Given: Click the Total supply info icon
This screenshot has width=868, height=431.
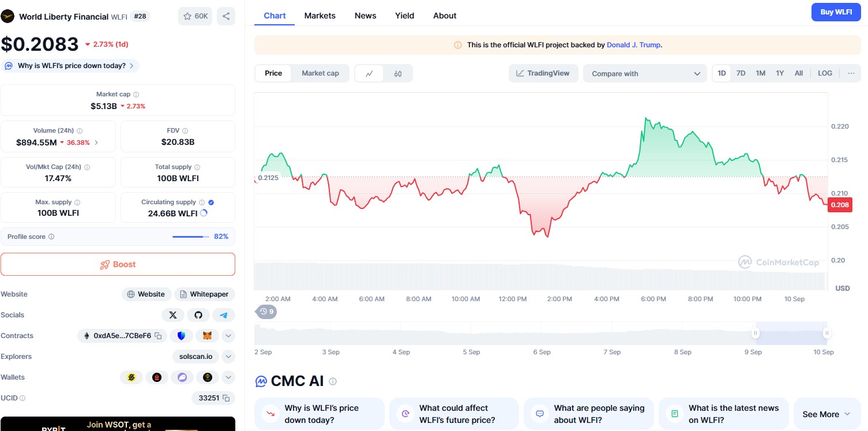Looking at the screenshot, I should click(x=197, y=167).
